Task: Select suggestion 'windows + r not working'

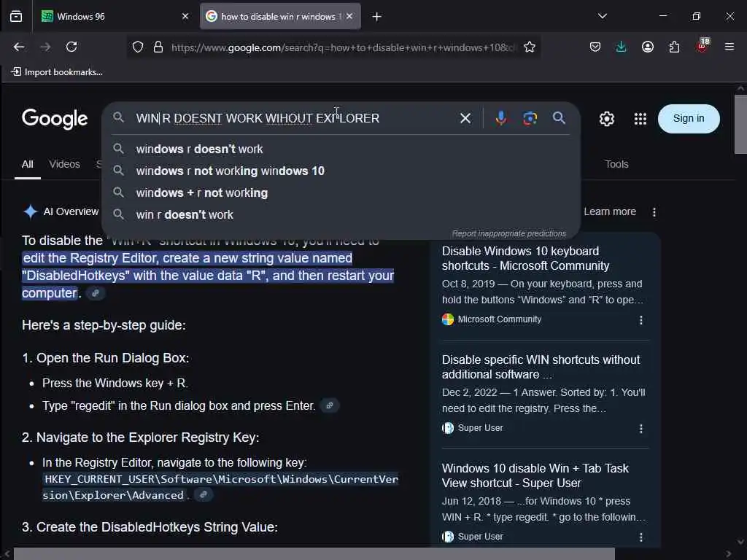Action: pos(341,192)
